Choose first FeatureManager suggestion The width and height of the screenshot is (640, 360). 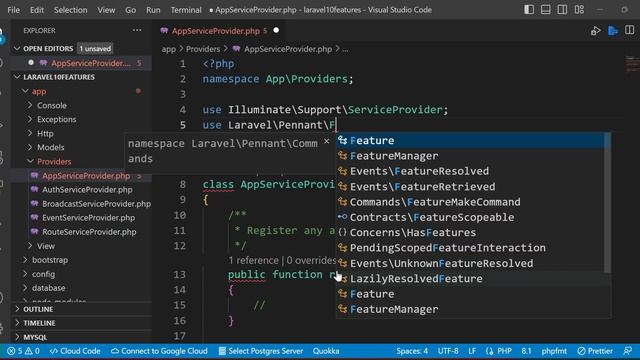point(471,156)
